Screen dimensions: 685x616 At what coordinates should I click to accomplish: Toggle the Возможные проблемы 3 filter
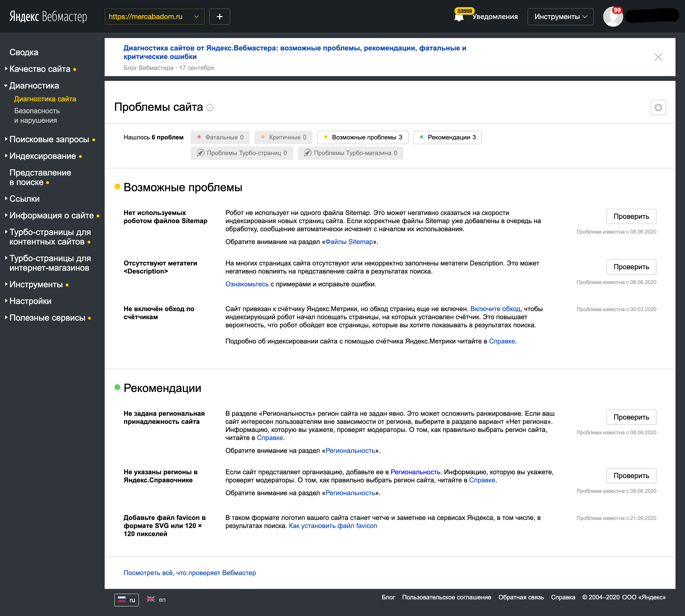tap(363, 137)
